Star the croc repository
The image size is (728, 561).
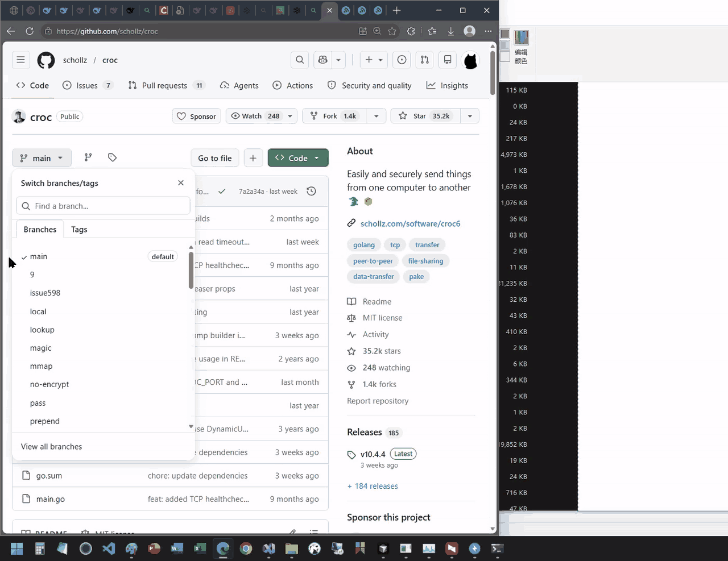[x=426, y=116]
